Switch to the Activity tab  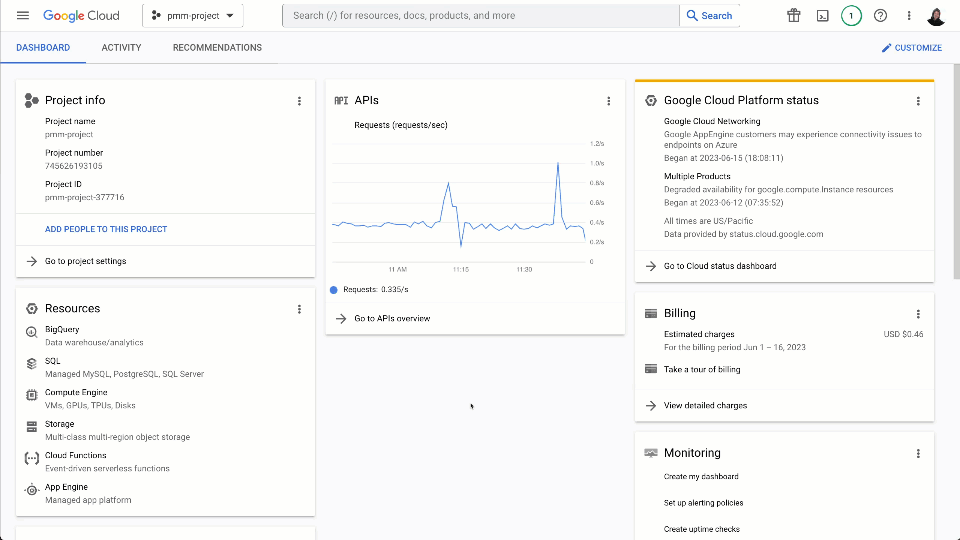[121, 48]
